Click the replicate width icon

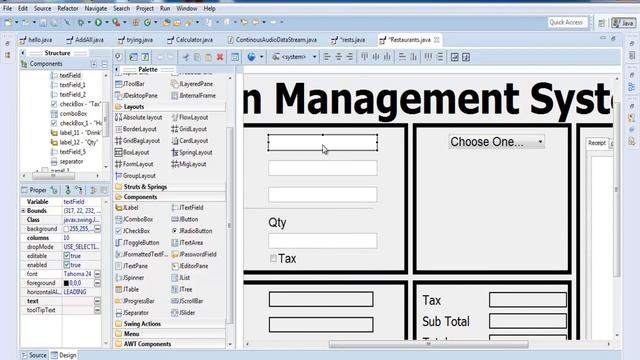[x=402, y=57]
